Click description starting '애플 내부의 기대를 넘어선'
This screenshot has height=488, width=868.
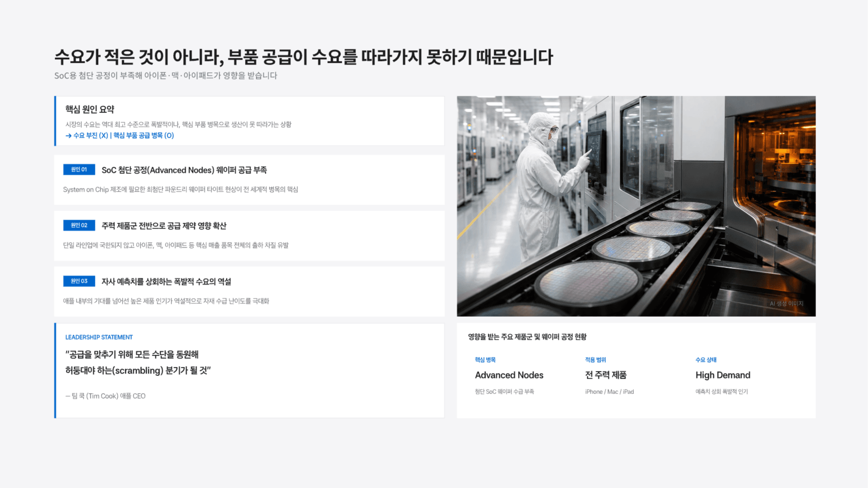pyautogui.click(x=166, y=301)
